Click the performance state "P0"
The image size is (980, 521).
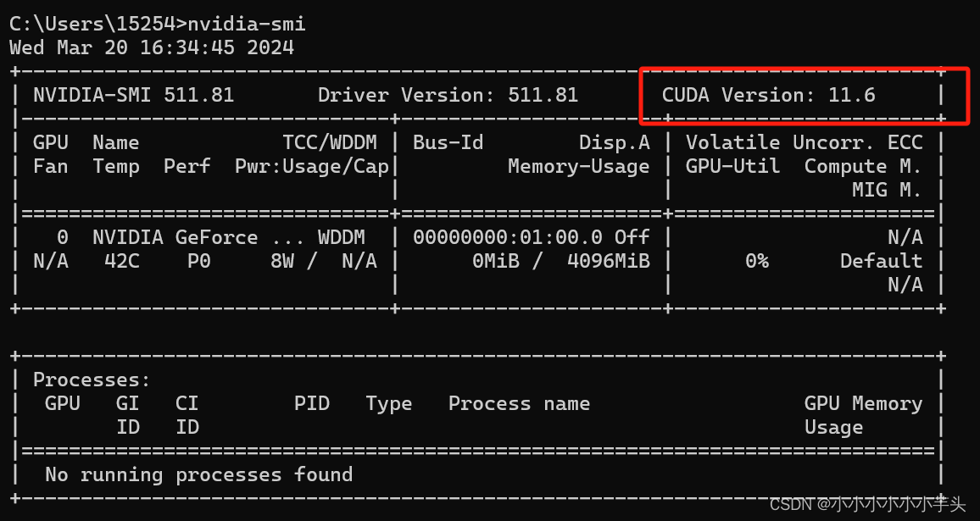click(x=199, y=261)
